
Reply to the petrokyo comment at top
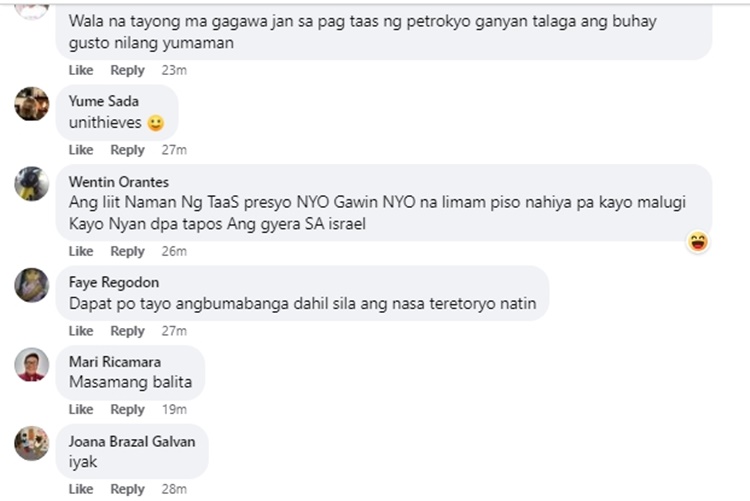click(127, 70)
